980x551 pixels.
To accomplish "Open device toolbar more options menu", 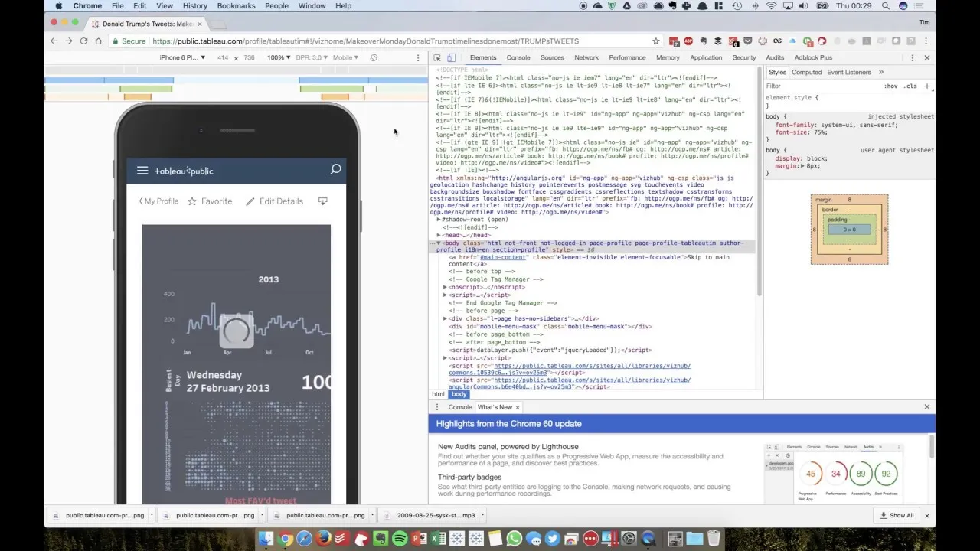I will click(x=418, y=57).
